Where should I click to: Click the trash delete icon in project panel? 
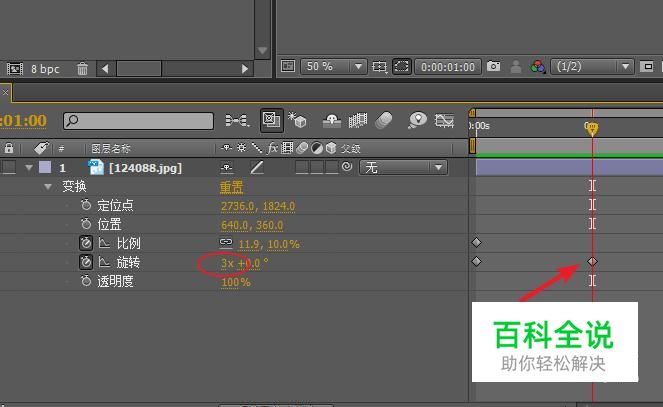pyautogui.click(x=82, y=68)
